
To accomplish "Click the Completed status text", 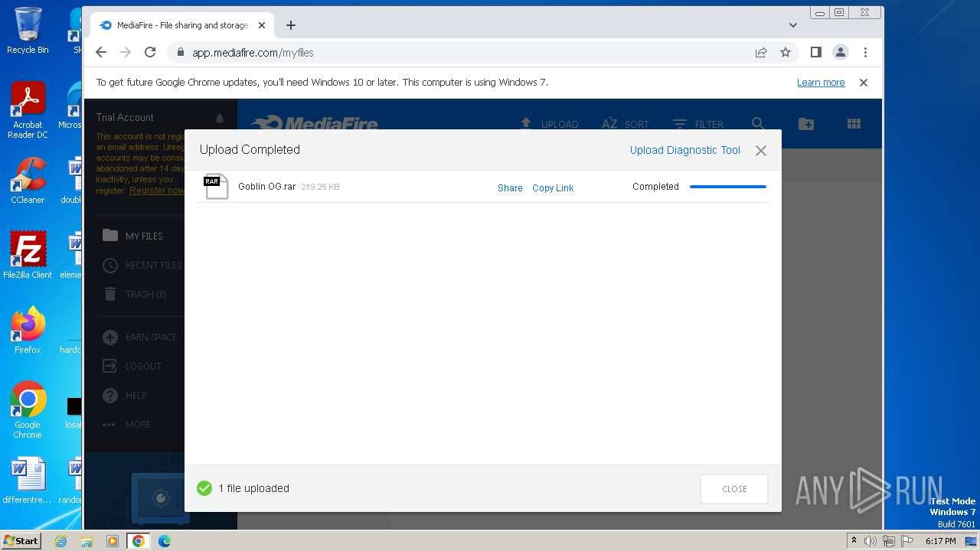I will (655, 187).
